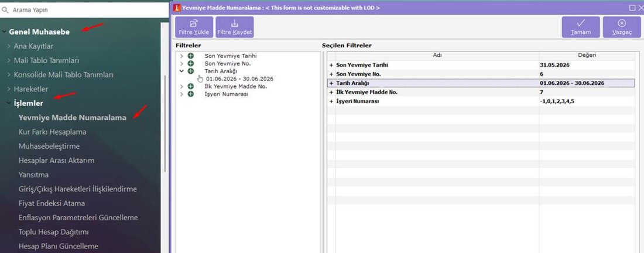
Task: Select Tarih Aralığı tree item
Action: coord(221,71)
